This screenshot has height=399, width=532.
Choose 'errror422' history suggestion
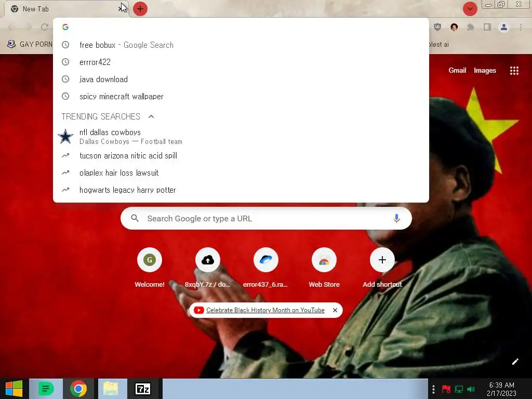click(x=241, y=62)
